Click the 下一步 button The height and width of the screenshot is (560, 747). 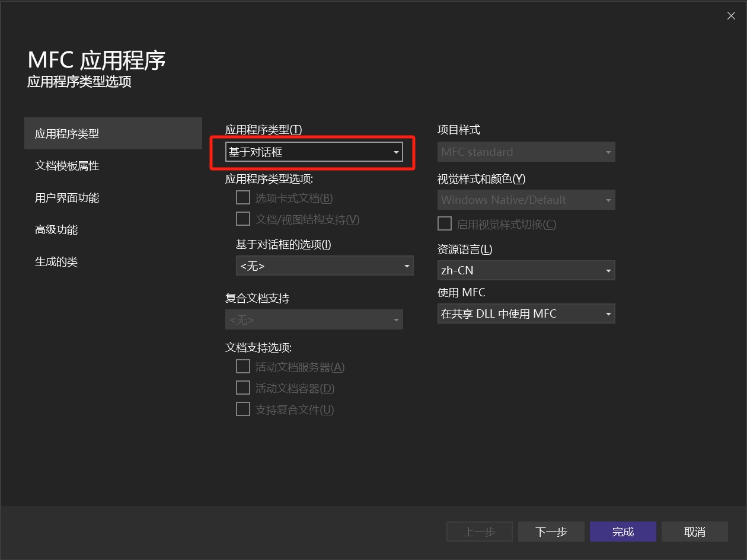tap(551, 532)
